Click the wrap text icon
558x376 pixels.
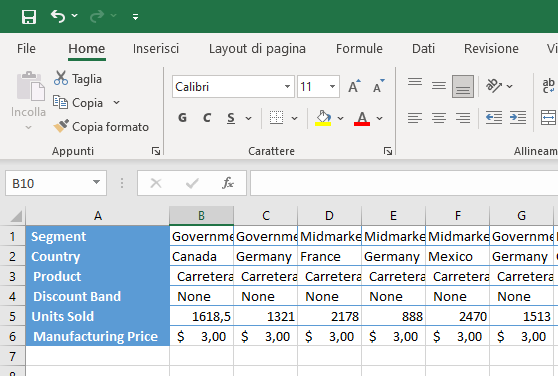[548, 86]
